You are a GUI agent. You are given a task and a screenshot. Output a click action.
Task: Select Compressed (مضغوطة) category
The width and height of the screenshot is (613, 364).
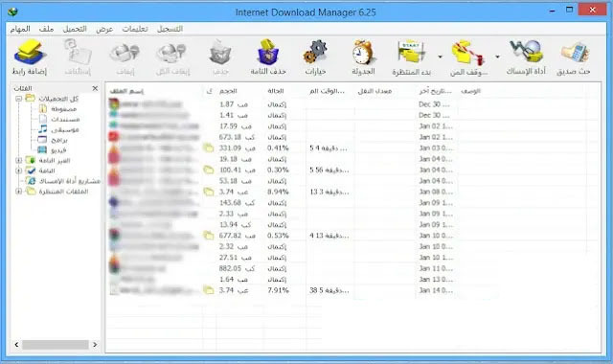click(64, 109)
